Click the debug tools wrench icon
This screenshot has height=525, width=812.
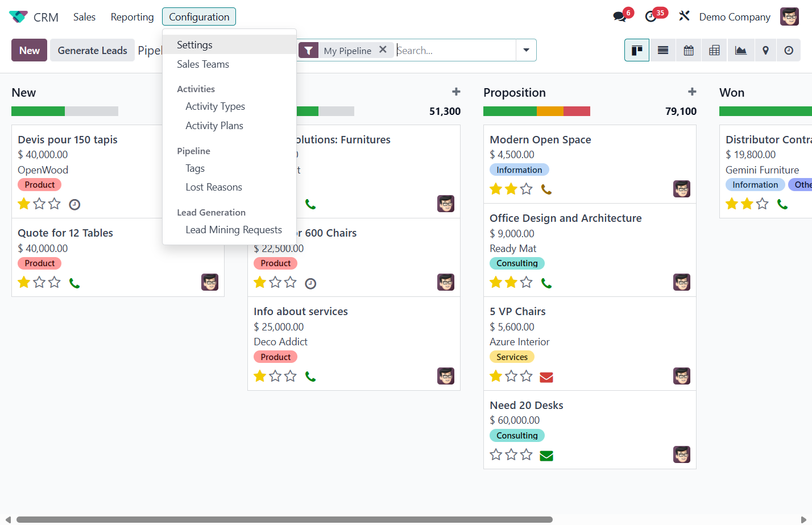tap(684, 16)
